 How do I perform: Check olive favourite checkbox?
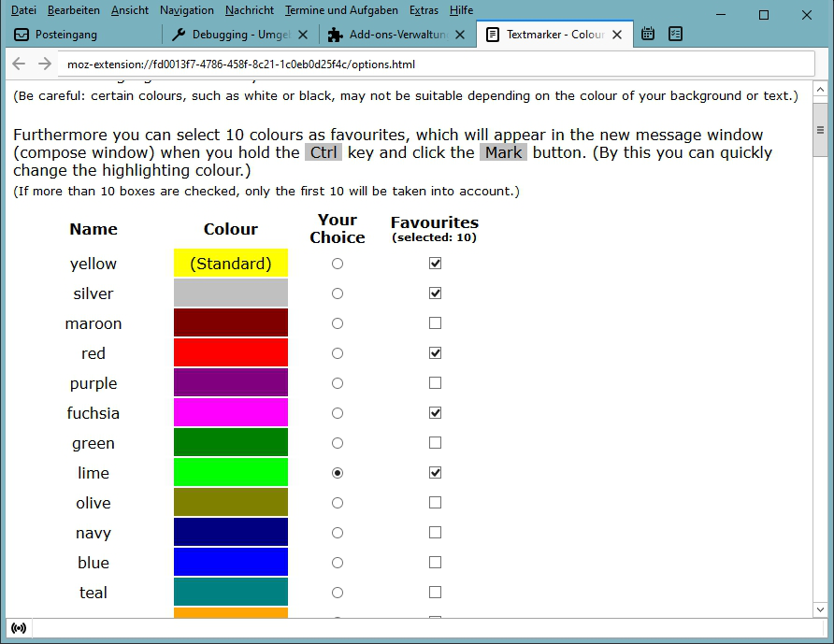coord(435,502)
